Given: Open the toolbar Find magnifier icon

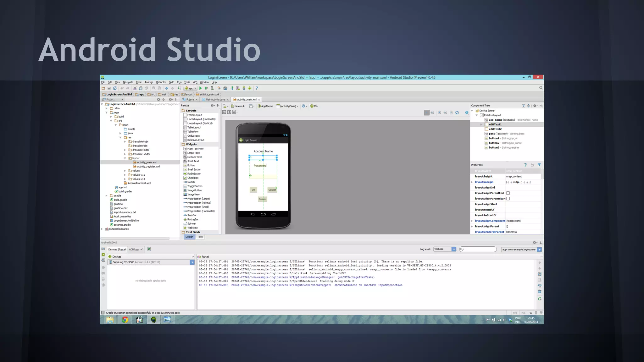Looking at the screenshot, I should [153, 88].
